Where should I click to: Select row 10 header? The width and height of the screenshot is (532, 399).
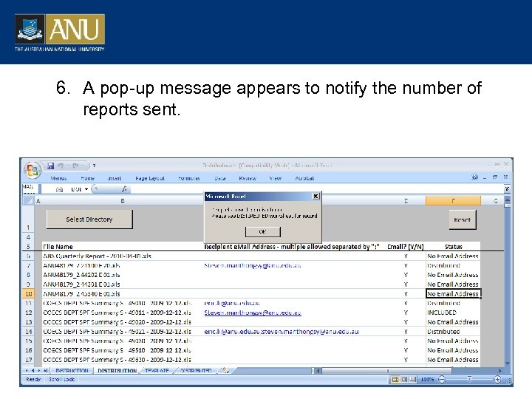pyautogui.click(x=28, y=294)
